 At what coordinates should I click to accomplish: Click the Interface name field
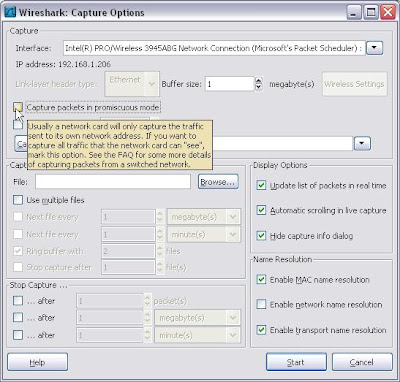tap(214, 48)
